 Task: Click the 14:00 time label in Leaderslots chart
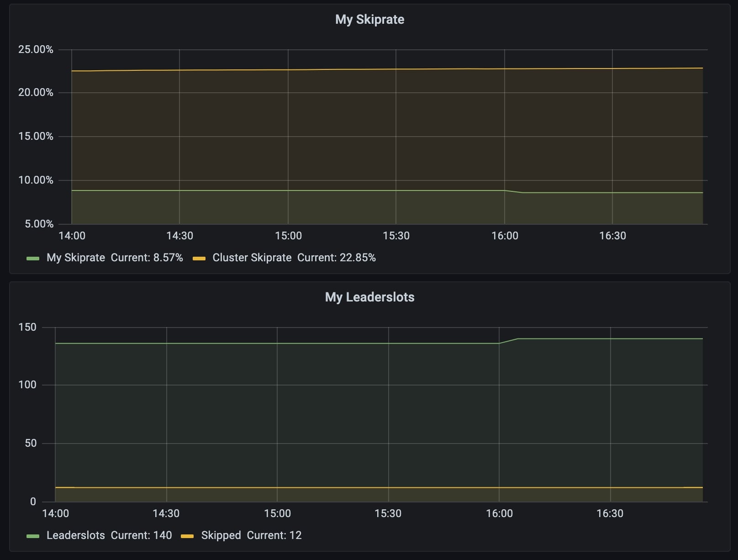(55, 513)
